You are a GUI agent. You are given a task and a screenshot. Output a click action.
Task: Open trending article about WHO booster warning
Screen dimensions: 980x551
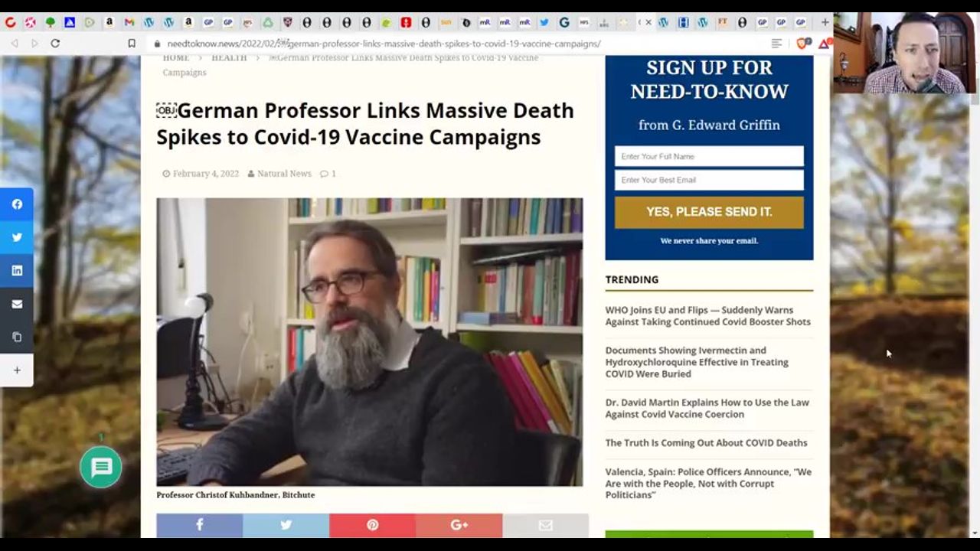(707, 316)
